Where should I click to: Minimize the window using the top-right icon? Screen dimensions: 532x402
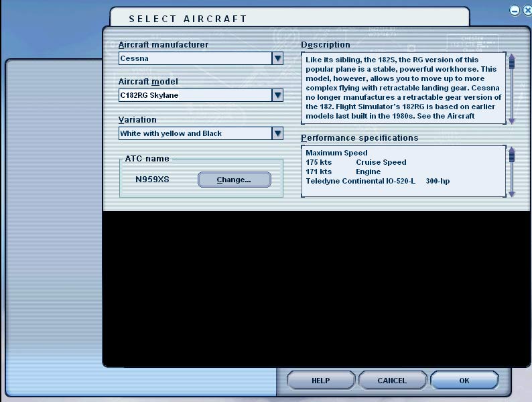pyautogui.click(x=515, y=10)
